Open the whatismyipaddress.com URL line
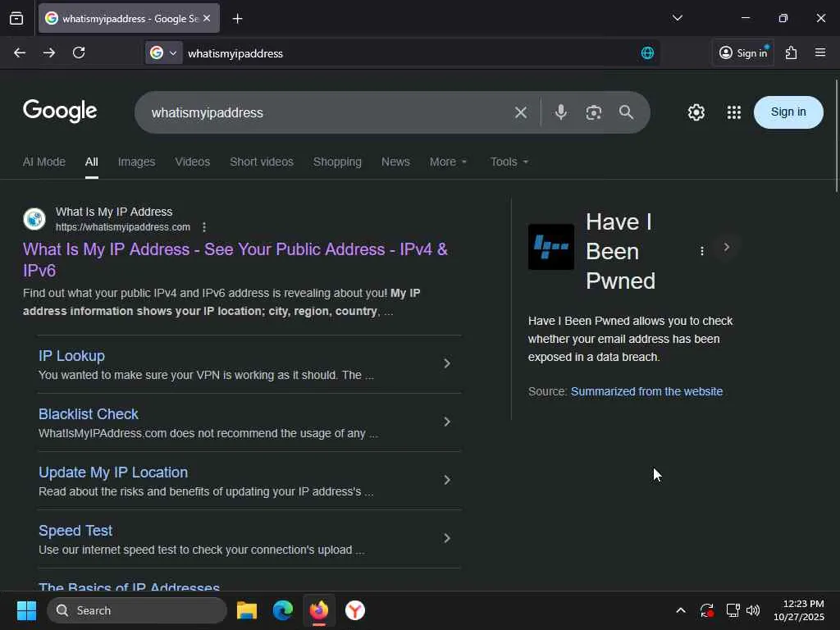 pos(123,227)
